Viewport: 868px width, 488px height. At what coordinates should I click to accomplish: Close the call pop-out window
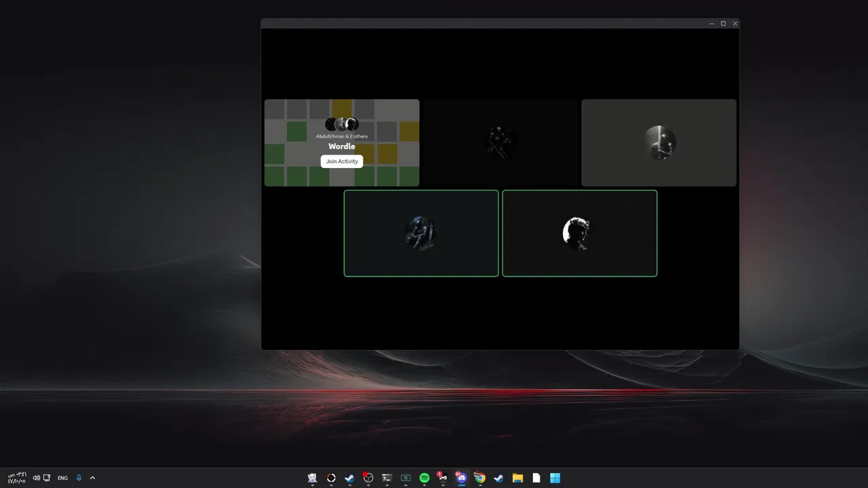pyautogui.click(x=735, y=24)
